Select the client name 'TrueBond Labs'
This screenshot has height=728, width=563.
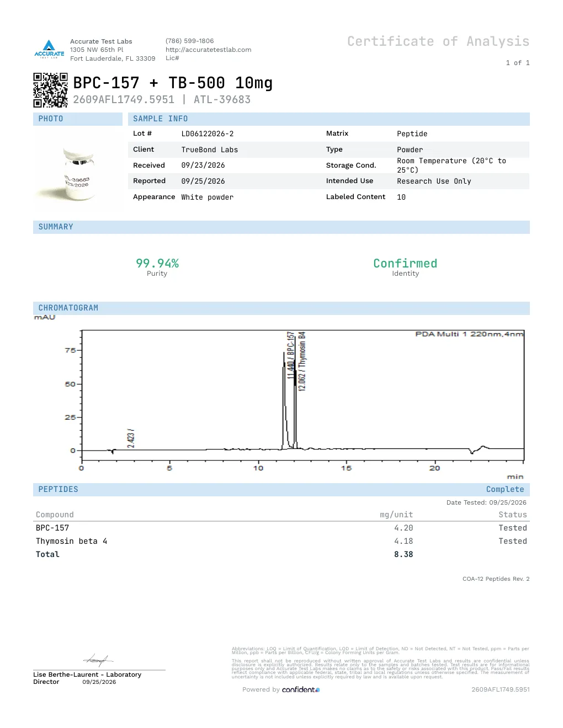point(210,150)
